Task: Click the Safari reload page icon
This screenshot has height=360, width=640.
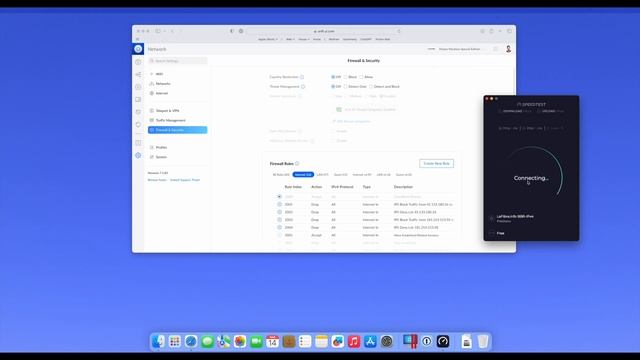Action: [399, 31]
